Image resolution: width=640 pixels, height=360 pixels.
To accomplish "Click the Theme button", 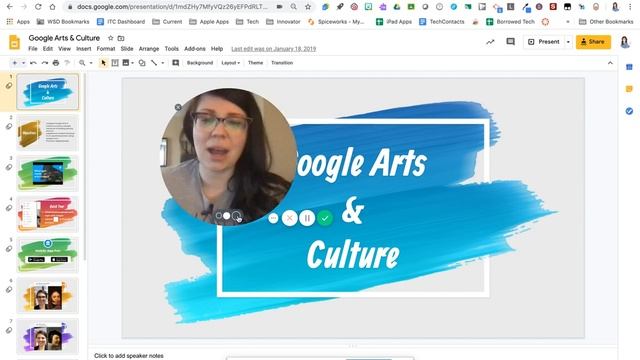I will pos(256,63).
